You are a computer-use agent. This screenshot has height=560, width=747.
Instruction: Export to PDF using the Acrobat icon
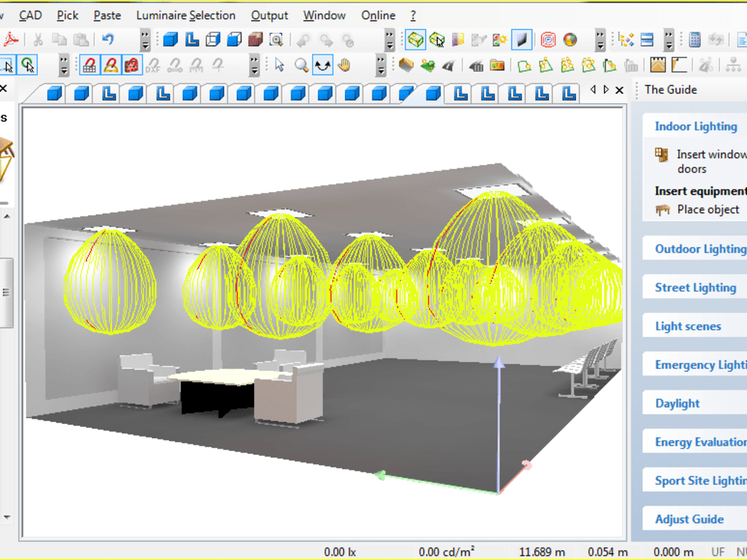(10, 40)
